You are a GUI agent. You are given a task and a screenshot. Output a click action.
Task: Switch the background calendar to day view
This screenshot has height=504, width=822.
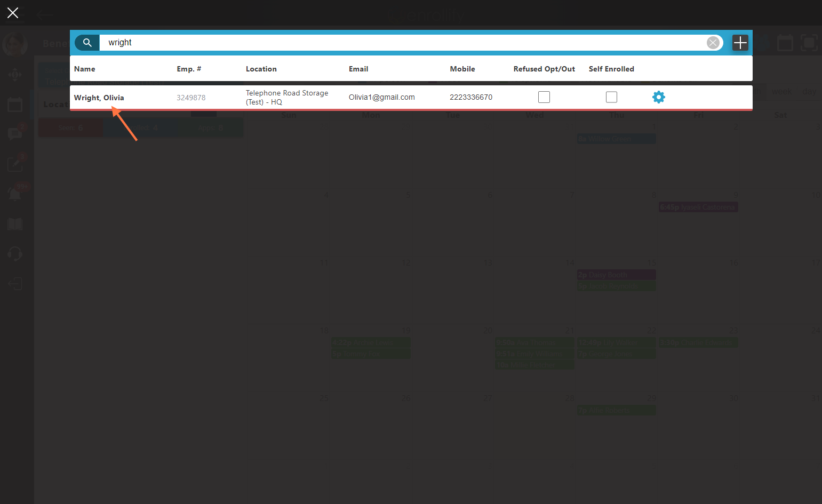tap(809, 91)
